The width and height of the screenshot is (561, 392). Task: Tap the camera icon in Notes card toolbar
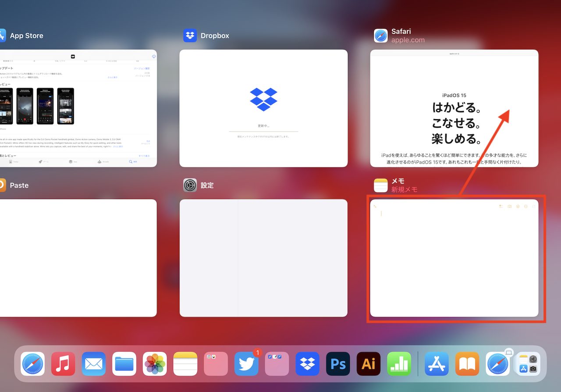[509, 206]
